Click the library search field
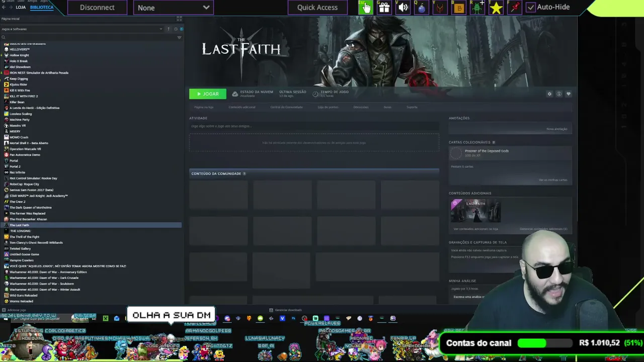Image resolution: width=644 pixels, height=362 pixels. point(88,38)
